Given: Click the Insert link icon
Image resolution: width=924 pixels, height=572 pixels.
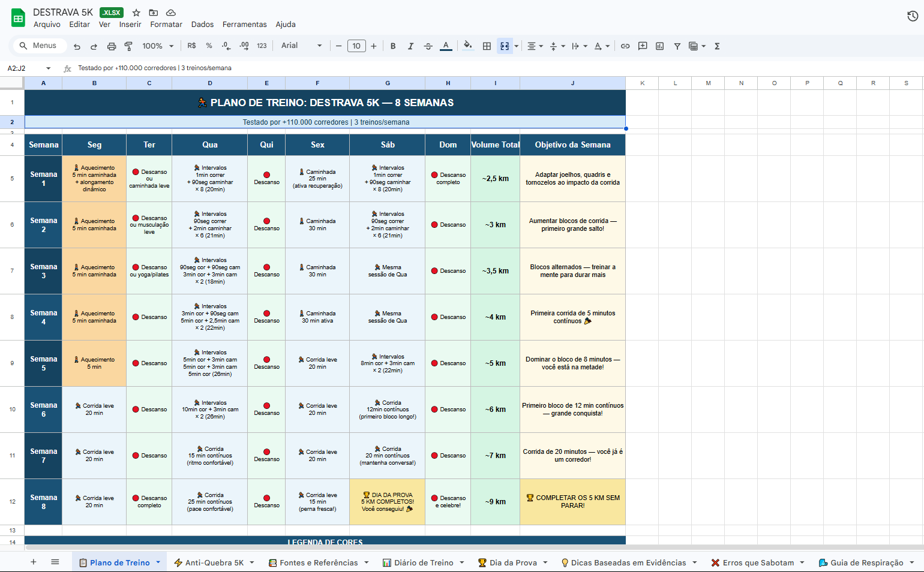Looking at the screenshot, I should coord(625,46).
